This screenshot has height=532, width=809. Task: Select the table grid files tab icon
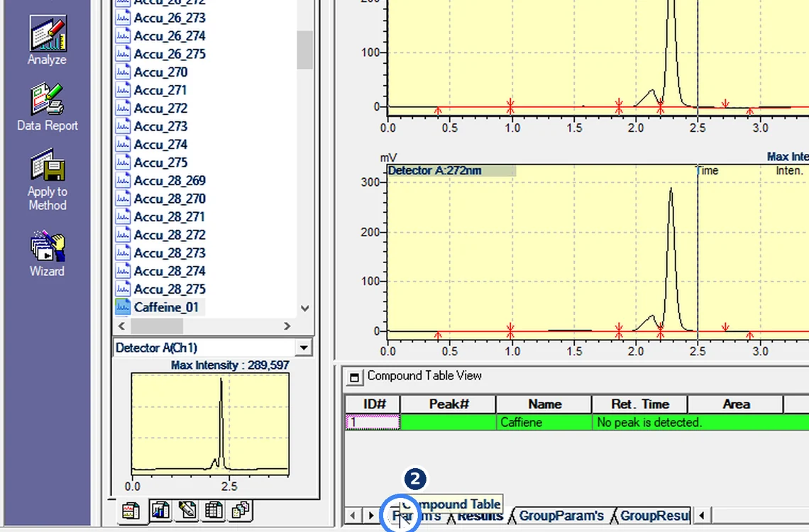(x=214, y=510)
